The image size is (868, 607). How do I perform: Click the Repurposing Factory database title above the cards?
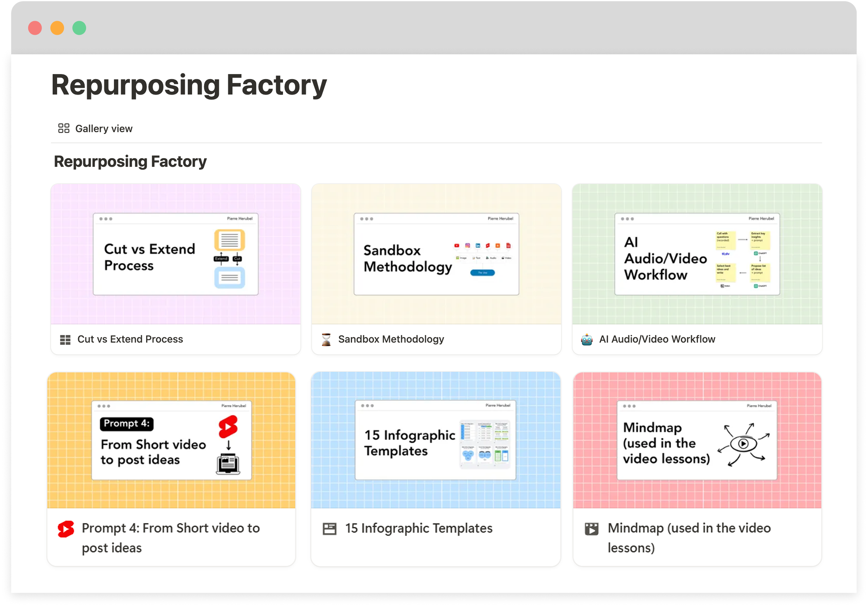pos(130,162)
